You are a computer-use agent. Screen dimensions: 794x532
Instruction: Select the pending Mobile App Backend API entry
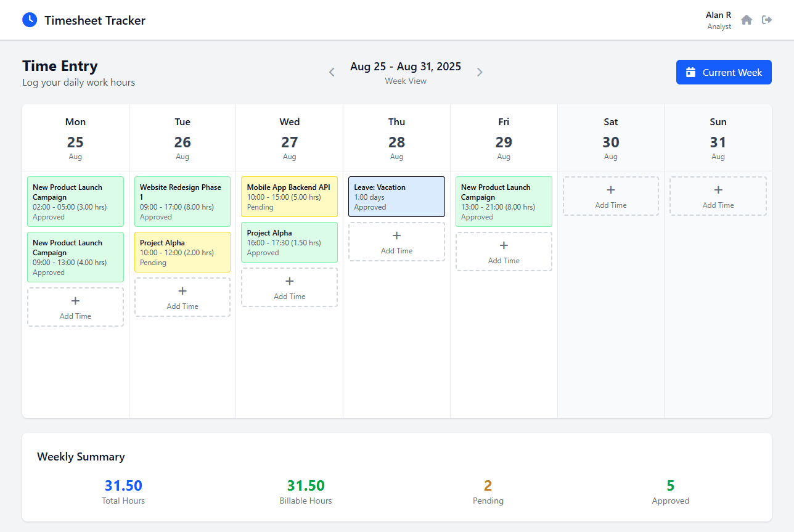click(x=289, y=197)
